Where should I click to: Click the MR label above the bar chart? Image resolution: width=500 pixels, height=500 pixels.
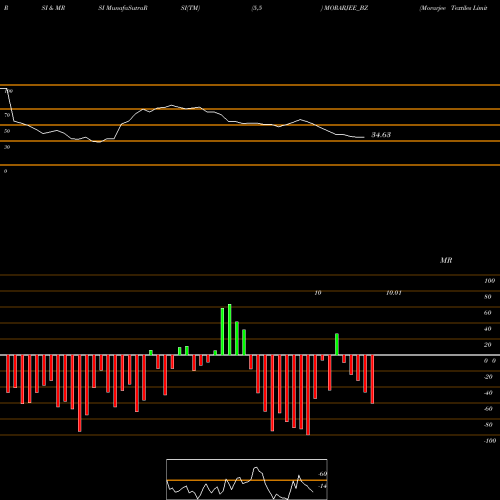coord(446,260)
